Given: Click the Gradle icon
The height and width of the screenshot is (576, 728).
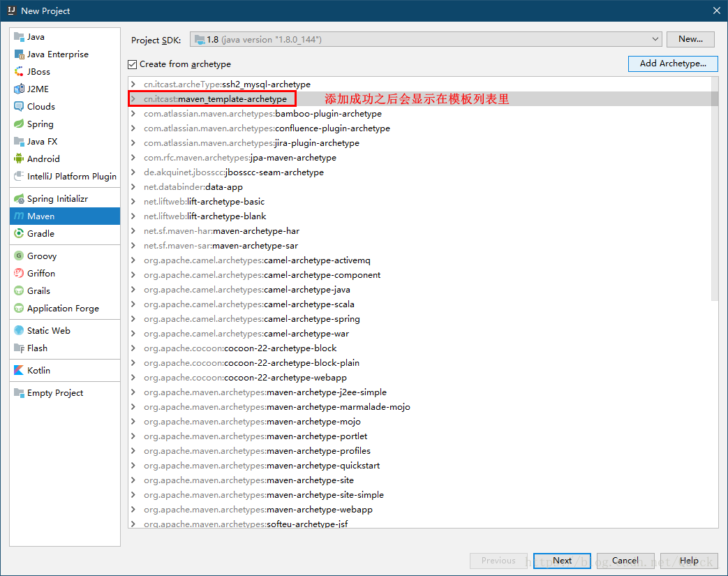Looking at the screenshot, I should pos(19,234).
